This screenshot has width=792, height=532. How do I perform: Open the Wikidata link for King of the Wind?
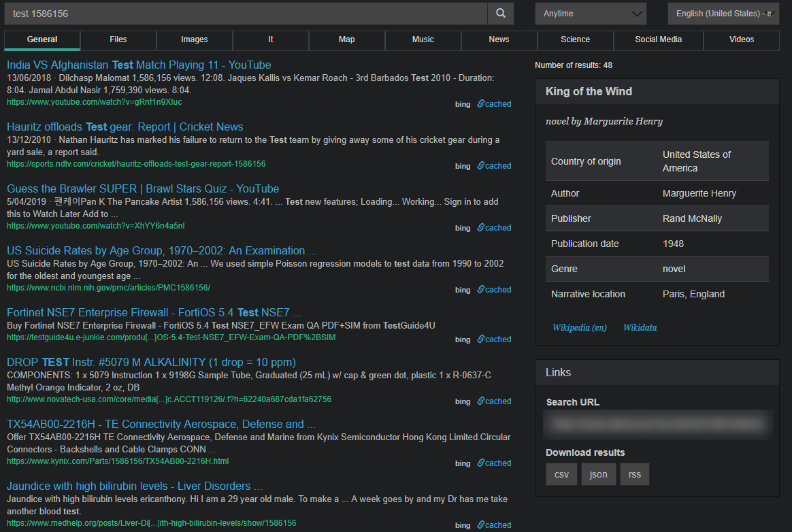640,327
